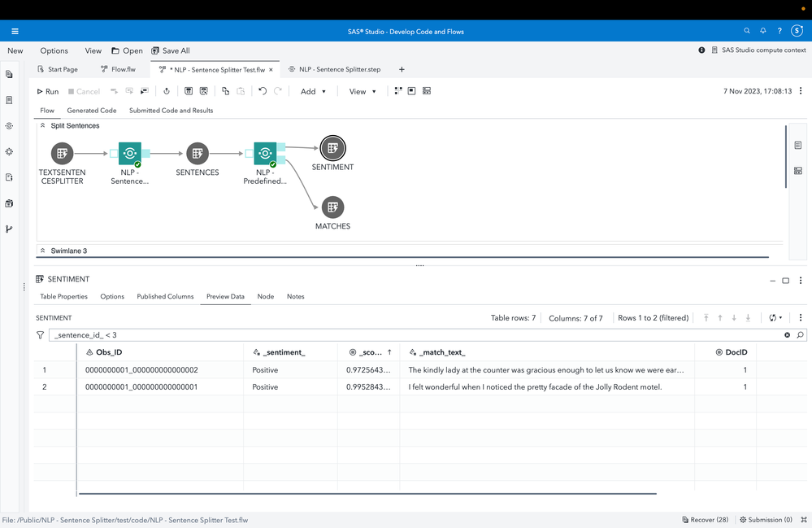Open the Options menu
The image size is (812, 528).
(54, 50)
